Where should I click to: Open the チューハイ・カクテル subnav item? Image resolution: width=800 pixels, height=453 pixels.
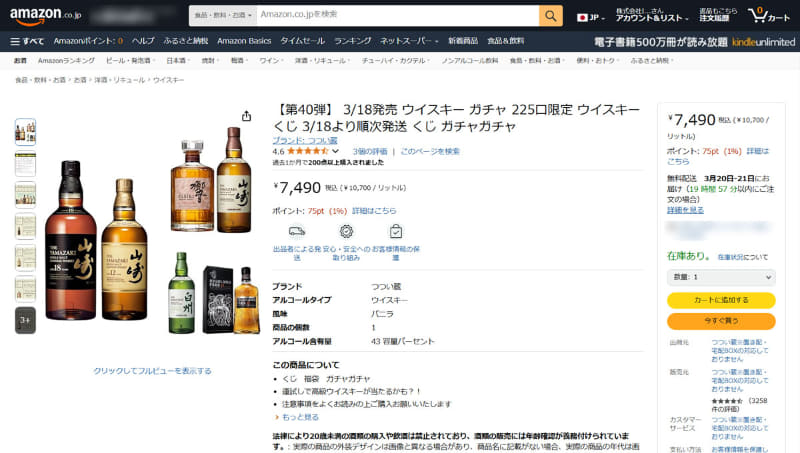coord(395,61)
